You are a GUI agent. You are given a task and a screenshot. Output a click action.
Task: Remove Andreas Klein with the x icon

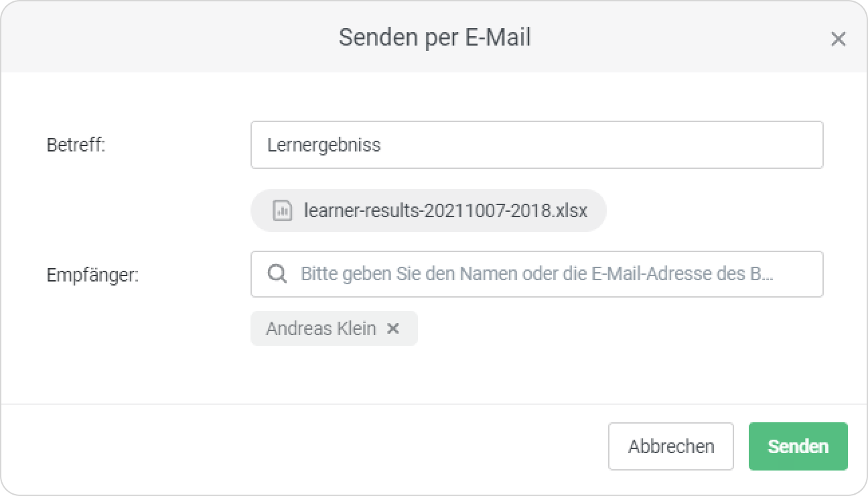click(x=393, y=328)
